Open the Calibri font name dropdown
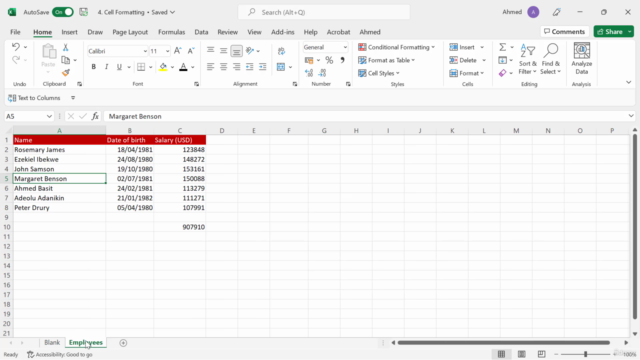The width and height of the screenshot is (640, 360). click(x=145, y=51)
